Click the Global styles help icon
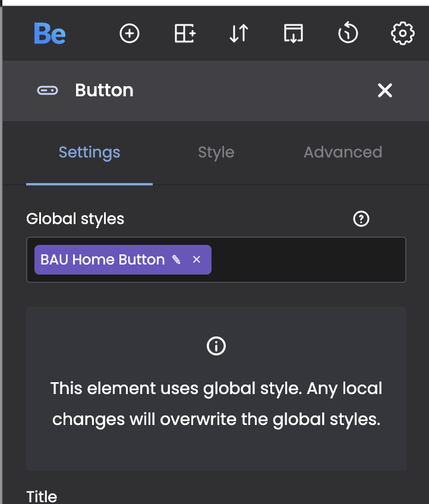Viewport: 429px width, 504px height. [361, 219]
